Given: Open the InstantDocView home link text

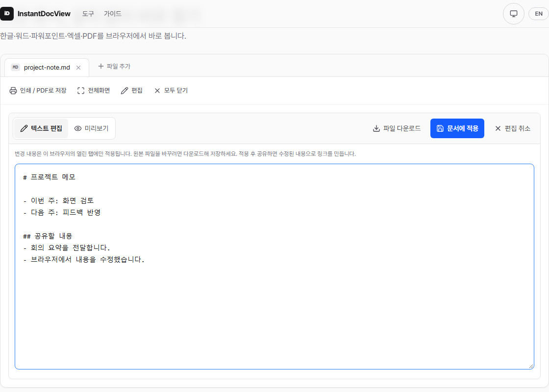Looking at the screenshot, I should pyautogui.click(x=44, y=14).
